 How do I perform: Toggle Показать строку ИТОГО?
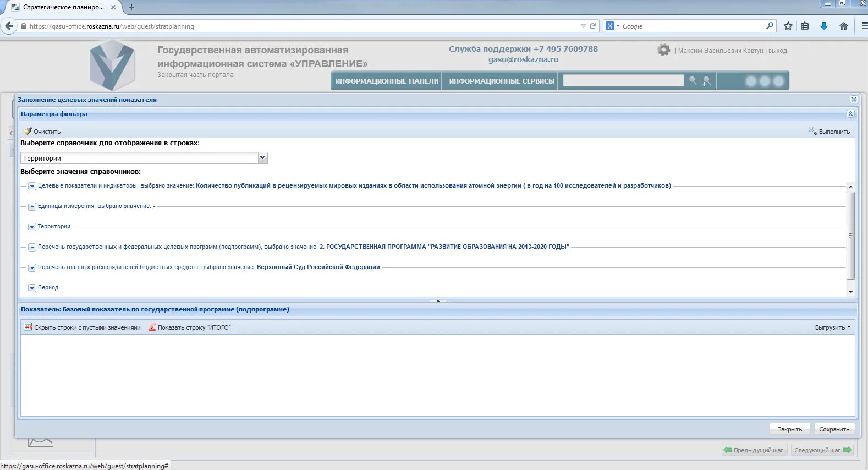tap(189, 327)
